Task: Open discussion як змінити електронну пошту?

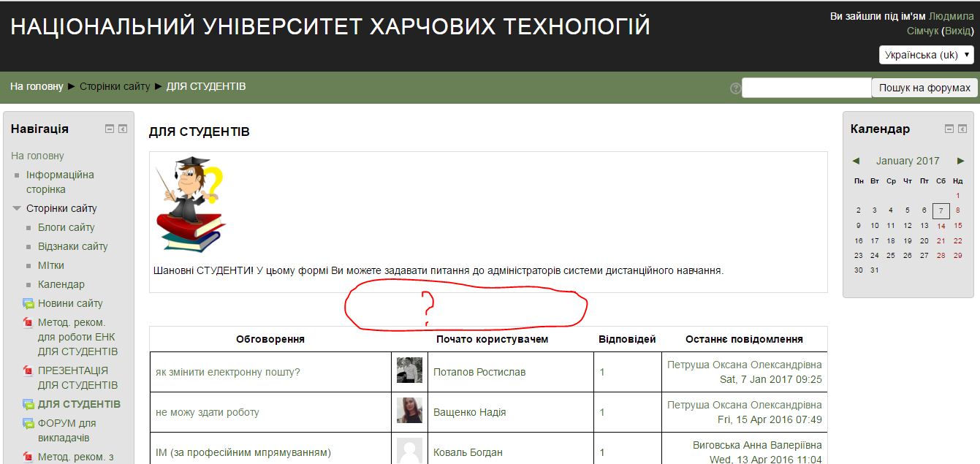Action: (x=227, y=372)
